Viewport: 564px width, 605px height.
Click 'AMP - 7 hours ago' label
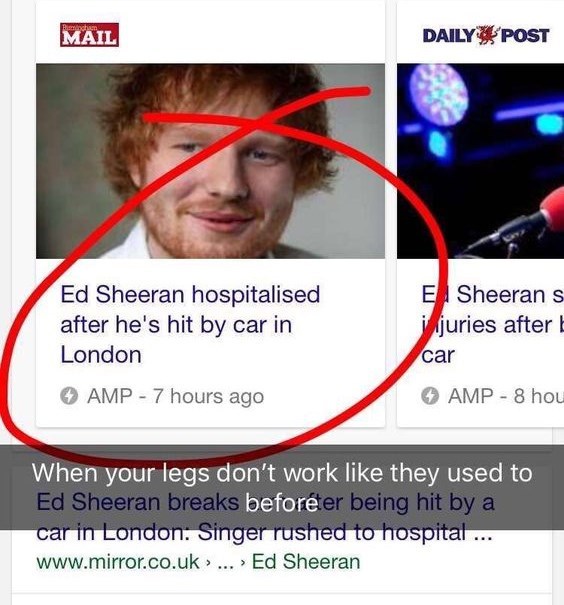pyautogui.click(x=176, y=396)
